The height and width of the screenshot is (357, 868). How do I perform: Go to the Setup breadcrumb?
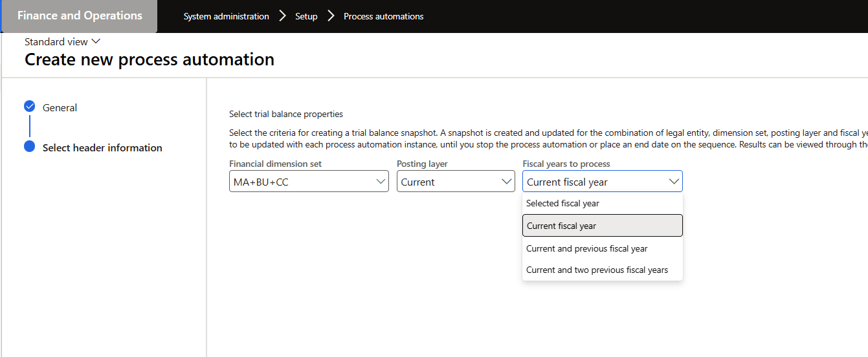tap(306, 17)
